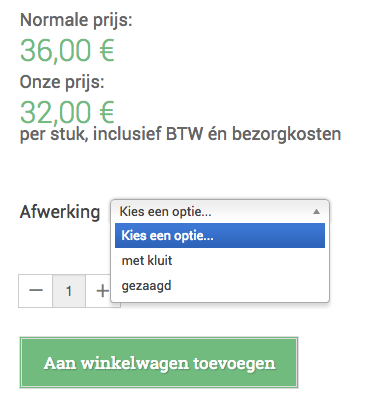The image size is (380, 398).
Task: Click the euro sign after 36,00
Action: (107, 51)
